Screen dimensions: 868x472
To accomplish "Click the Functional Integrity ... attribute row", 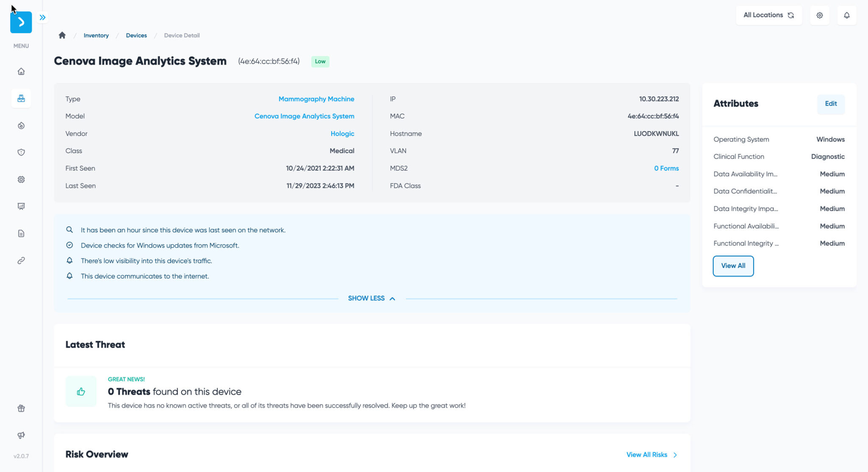I will pyautogui.click(x=779, y=243).
